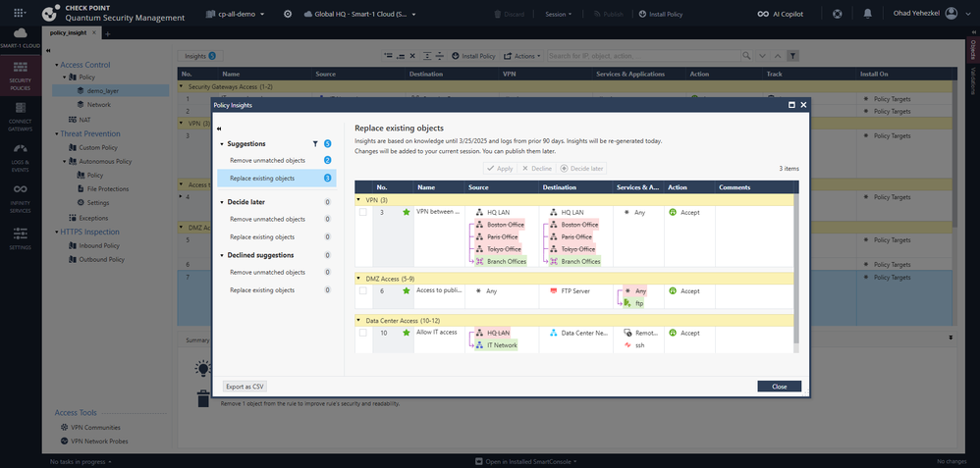The width and height of the screenshot is (980, 468).
Task: Click the insights table vertical scrollbar
Action: 796,268
